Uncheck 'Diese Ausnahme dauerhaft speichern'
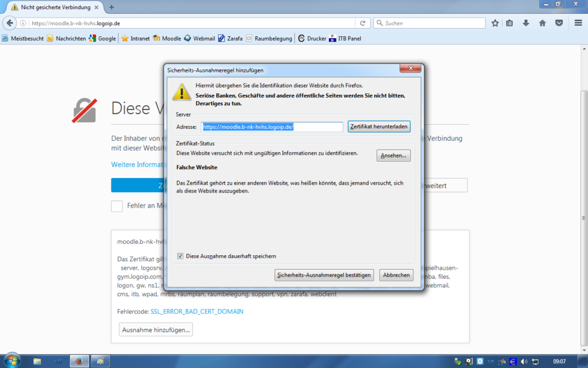The image size is (588, 368). [180, 256]
